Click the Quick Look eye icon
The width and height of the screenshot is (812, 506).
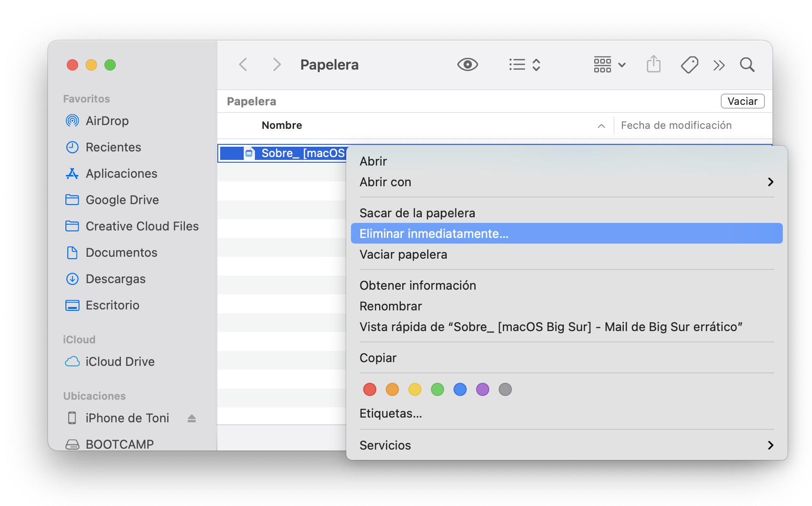click(467, 64)
